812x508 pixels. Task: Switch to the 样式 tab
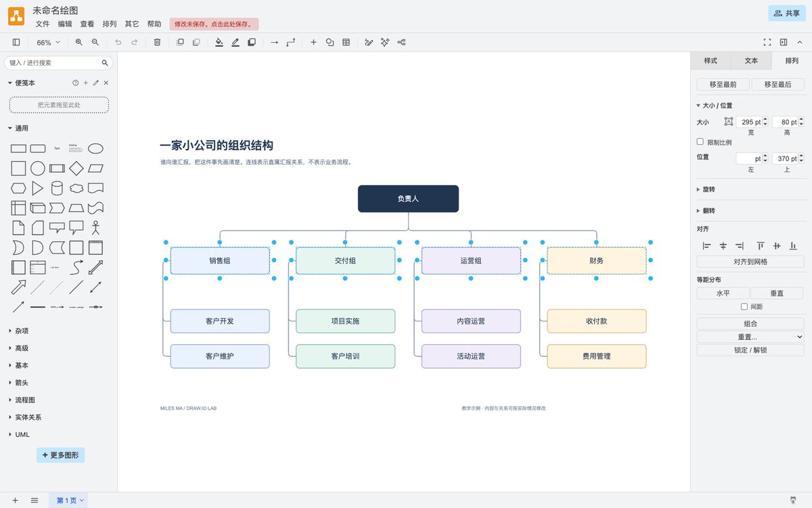click(x=710, y=60)
